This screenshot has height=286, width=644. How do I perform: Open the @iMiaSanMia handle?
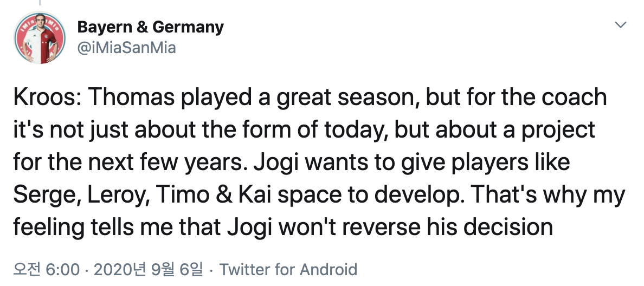pos(126,48)
